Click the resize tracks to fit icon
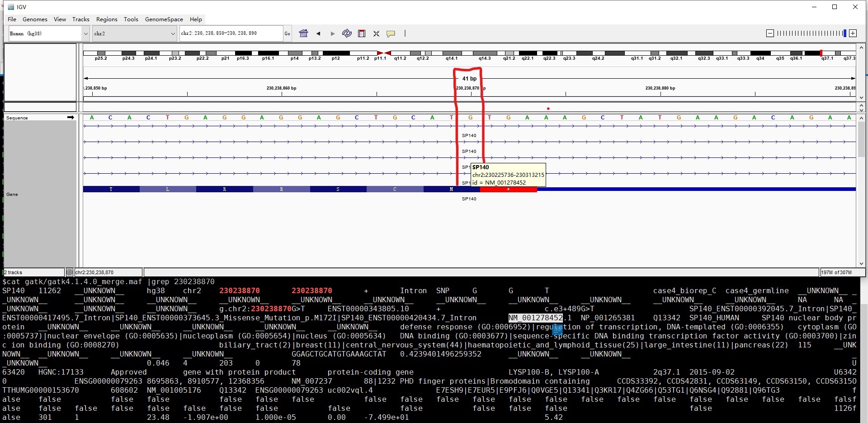Image resolution: width=868 pixels, height=423 pixels. click(x=376, y=33)
